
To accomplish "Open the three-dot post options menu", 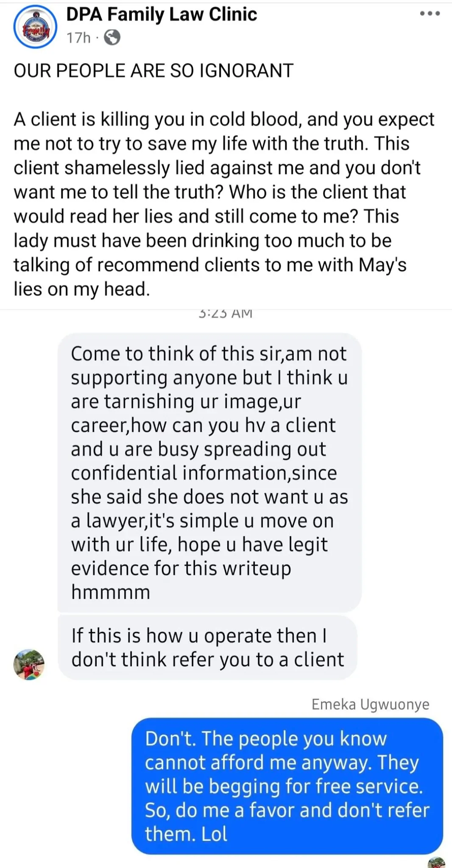I will point(430,14).
